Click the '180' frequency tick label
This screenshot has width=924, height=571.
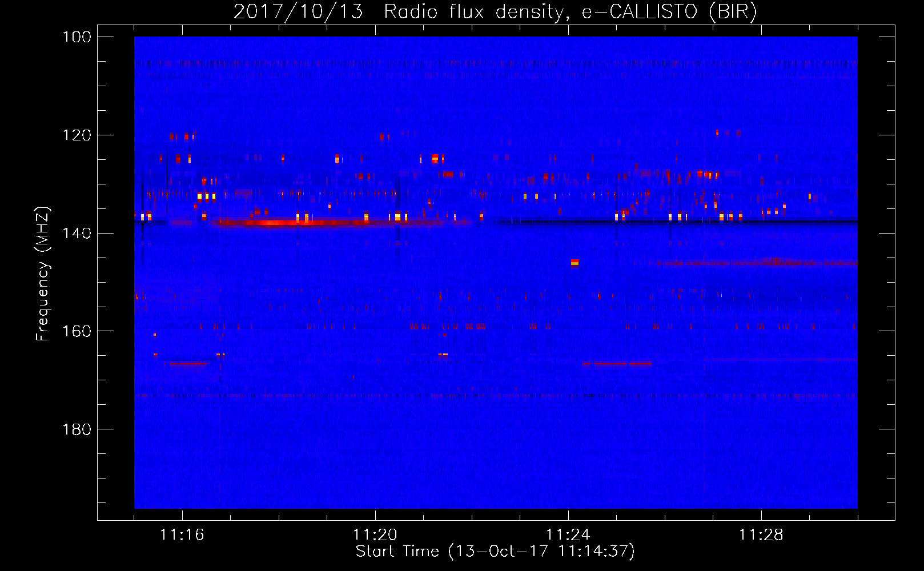click(77, 429)
